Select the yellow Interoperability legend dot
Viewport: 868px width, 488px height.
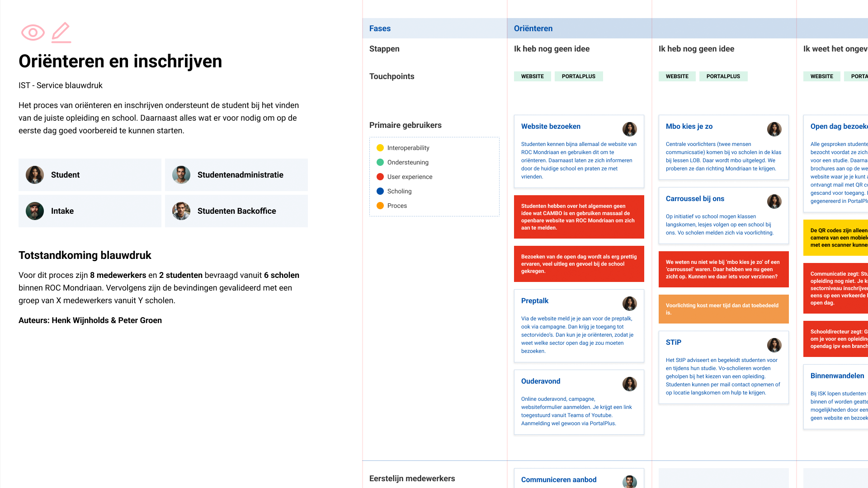click(x=380, y=148)
